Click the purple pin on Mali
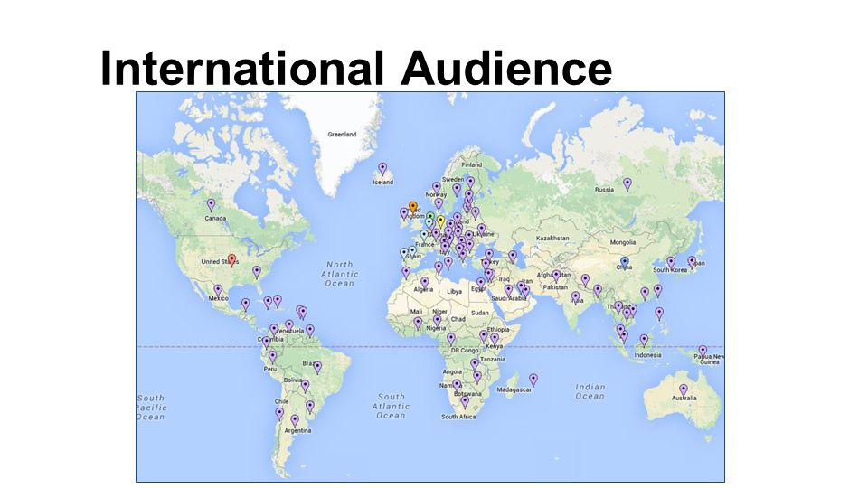Image resolution: width=868 pixels, height=488 pixels. (x=418, y=323)
